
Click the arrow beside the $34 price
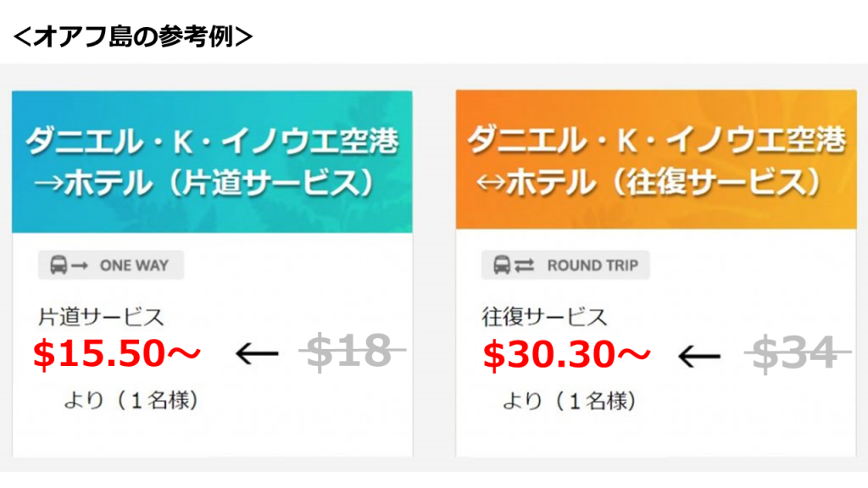pos(699,356)
